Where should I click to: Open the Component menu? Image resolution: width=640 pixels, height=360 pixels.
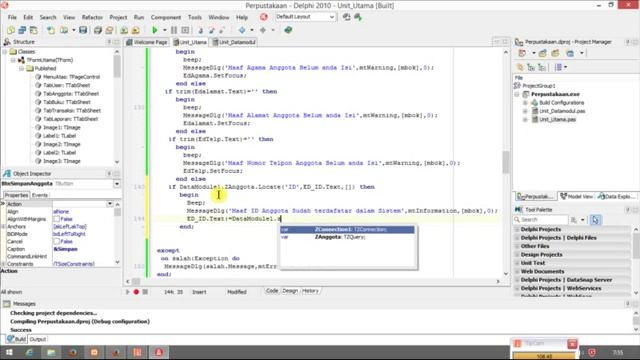166,17
